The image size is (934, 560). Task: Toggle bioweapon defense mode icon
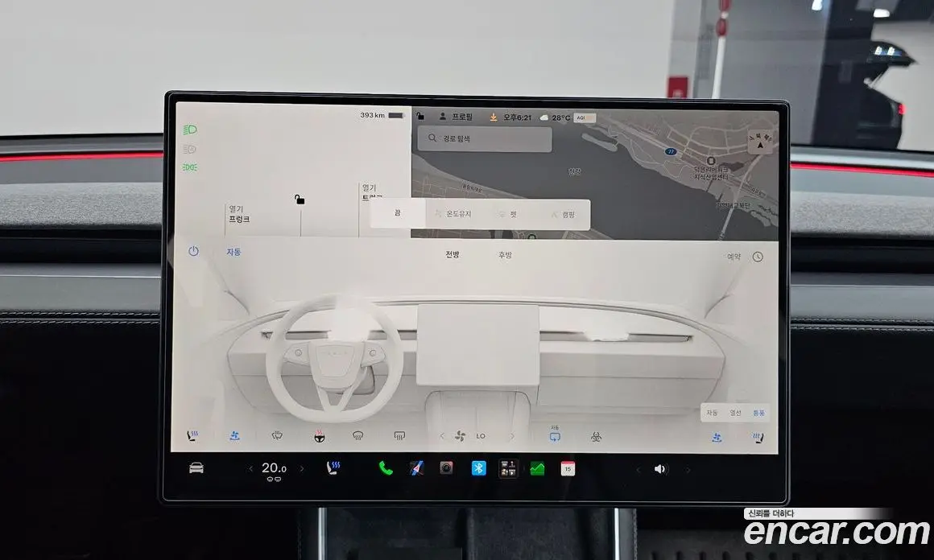(x=596, y=438)
